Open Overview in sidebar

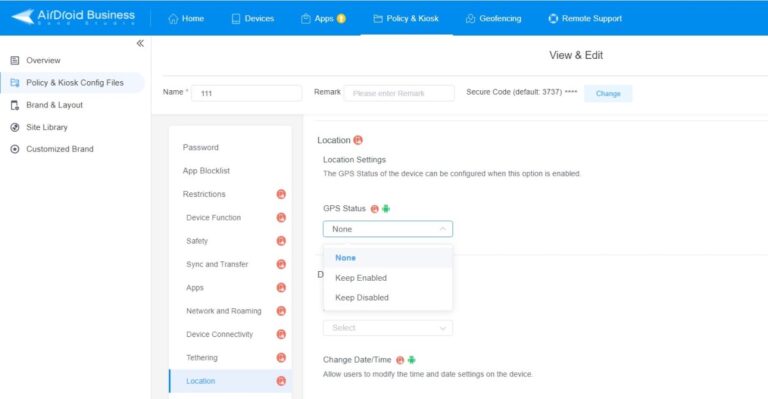(44, 61)
